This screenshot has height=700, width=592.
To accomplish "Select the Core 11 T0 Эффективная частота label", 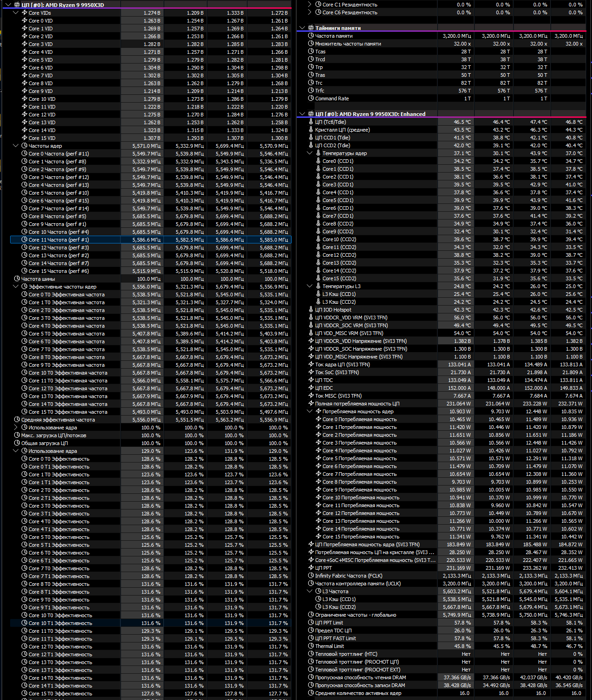I will tap(68, 381).
